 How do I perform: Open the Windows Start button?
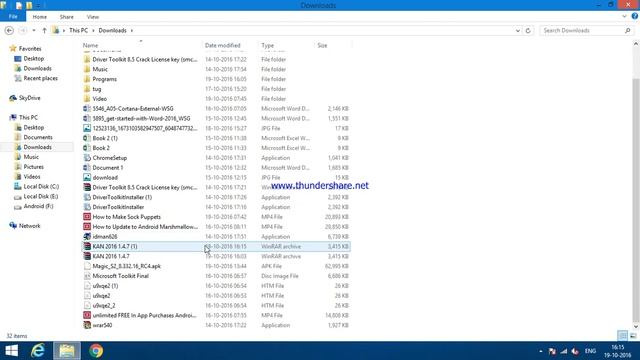11,351
